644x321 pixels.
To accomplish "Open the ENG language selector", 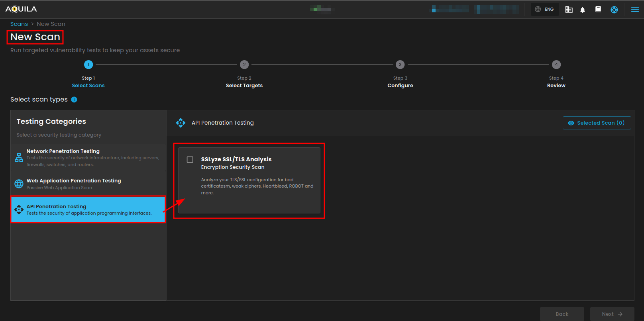I will click(544, 9).
